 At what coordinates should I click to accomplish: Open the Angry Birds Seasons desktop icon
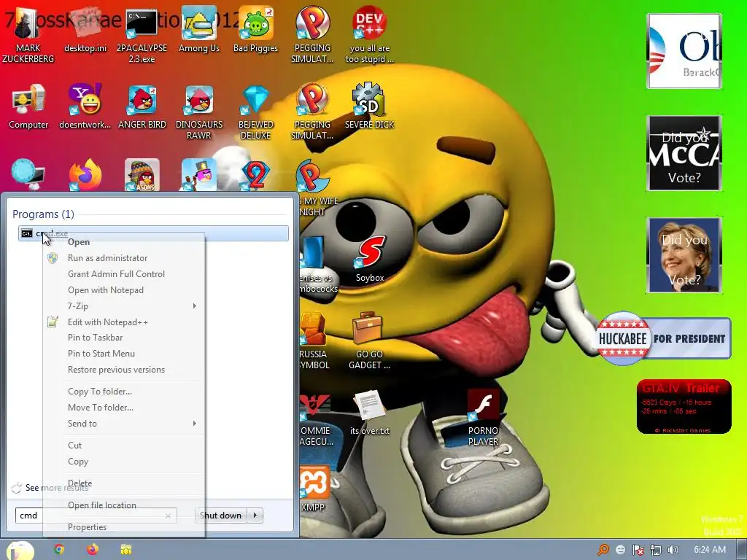click(142, 175)
